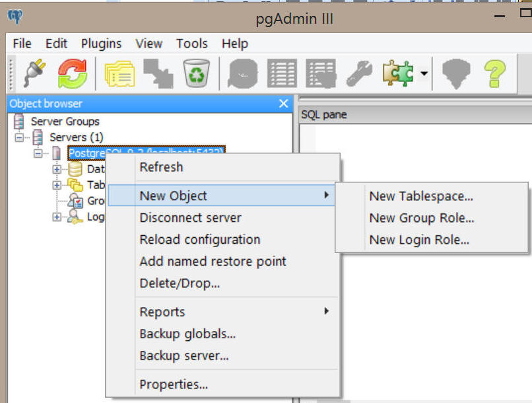Choose Delete/Drop... from the menu
This screenshot has height=403, width=532.
pos(223,283)
